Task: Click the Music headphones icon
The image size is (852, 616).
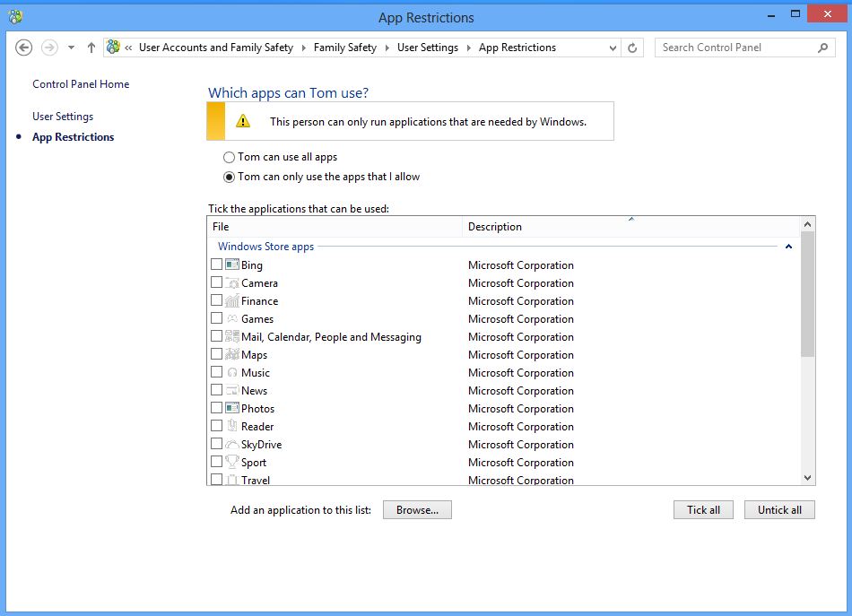Action: (232, 372)
